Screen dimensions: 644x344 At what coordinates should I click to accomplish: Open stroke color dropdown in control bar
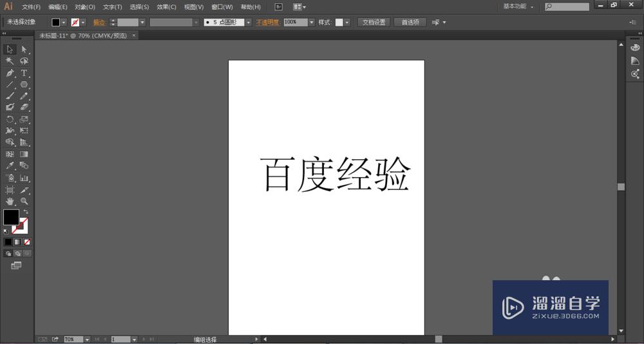pos(83,22)
